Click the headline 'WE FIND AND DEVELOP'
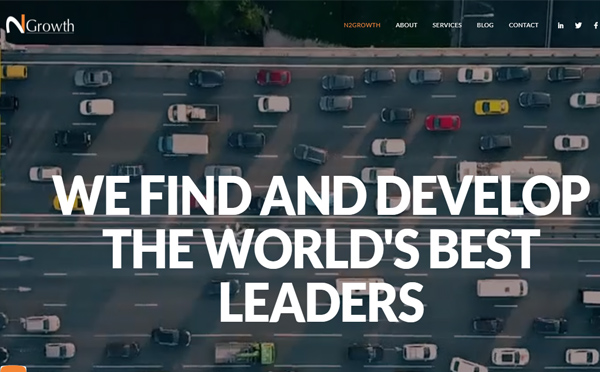This screenshot has height=372, width=600. click(321, 196)
